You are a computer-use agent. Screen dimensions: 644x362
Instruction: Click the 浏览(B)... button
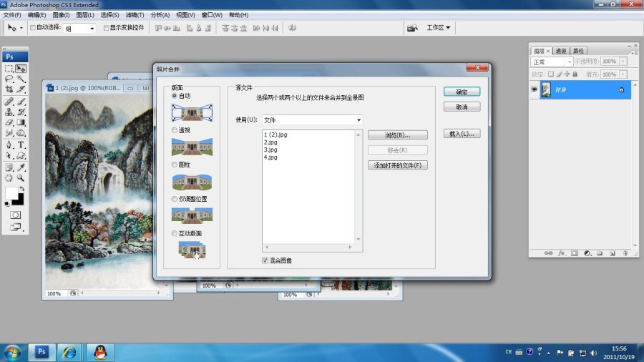click(397, 134)
